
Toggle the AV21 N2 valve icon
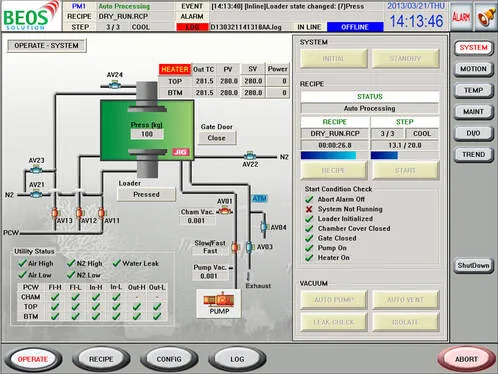click(36, 193)
